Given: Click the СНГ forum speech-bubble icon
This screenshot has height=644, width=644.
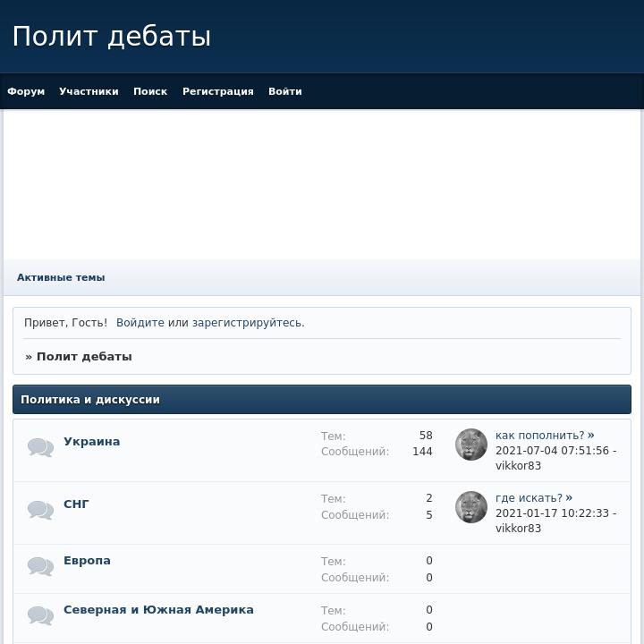Looking at the screenshot, I should 40,510.
